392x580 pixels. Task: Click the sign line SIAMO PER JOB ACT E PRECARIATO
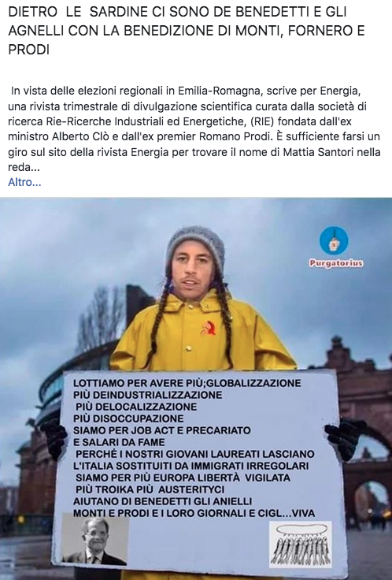(x=162, y=430)
